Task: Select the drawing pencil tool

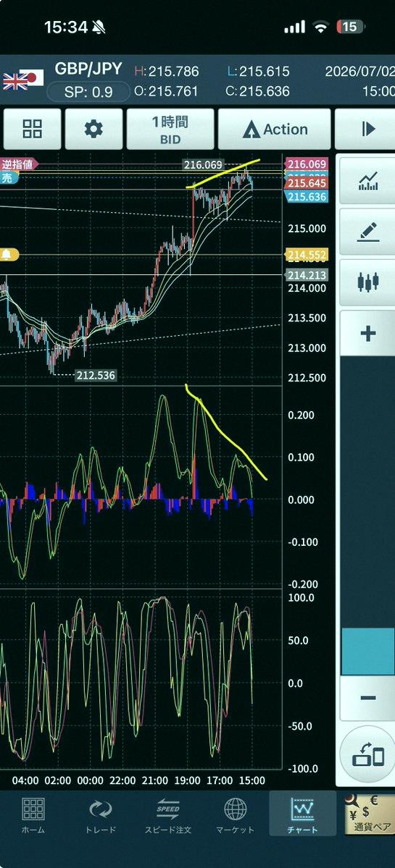Action: (x=367, y=232)
